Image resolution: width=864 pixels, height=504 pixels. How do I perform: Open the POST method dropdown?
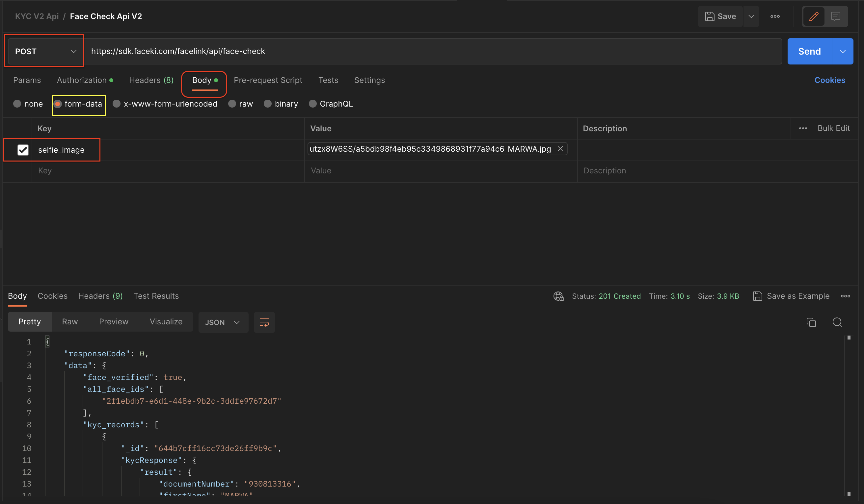tap(45, 51)
